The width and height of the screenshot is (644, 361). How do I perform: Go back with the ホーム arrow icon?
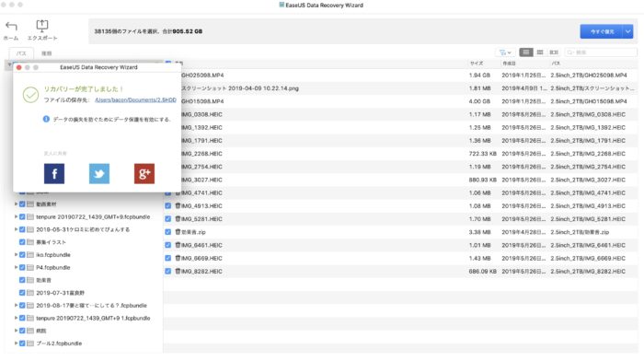tap(11, 27)
